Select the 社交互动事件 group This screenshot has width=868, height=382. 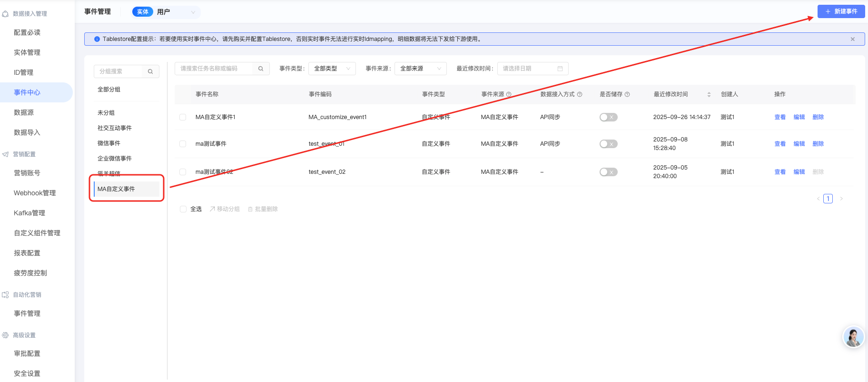[x=115, y=128]
